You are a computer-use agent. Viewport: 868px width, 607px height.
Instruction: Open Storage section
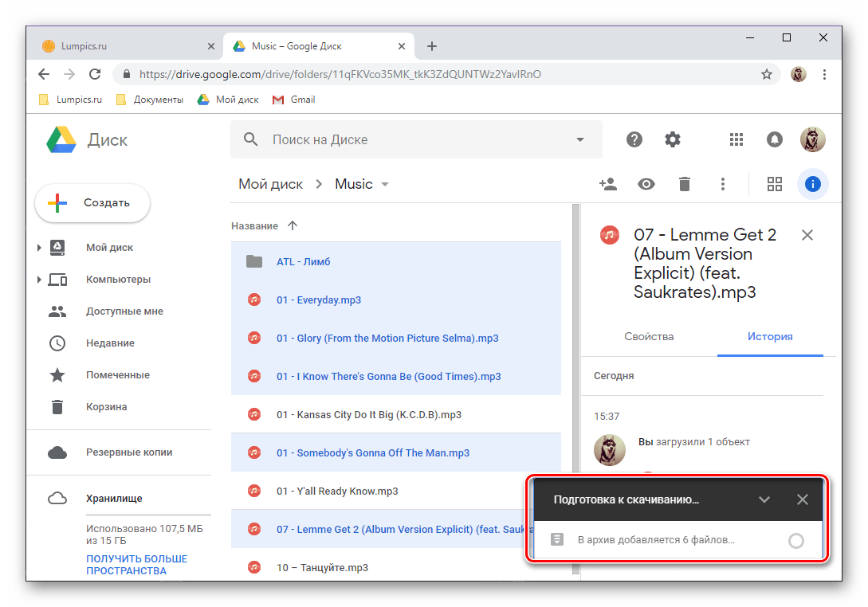tap(114, 498)
